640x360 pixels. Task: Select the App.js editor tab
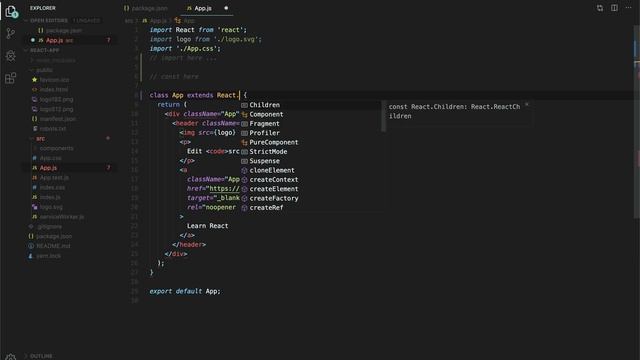pos(203,8)
